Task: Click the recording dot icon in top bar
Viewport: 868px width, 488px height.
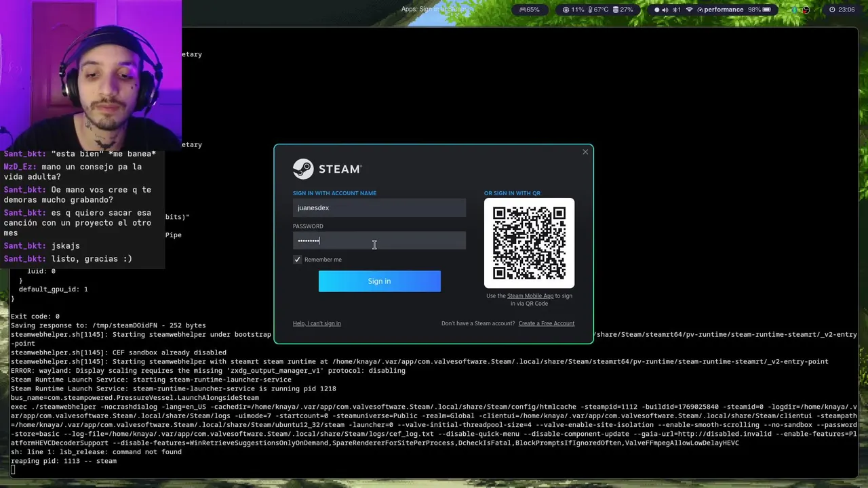Action: click(x=656, y=9)
